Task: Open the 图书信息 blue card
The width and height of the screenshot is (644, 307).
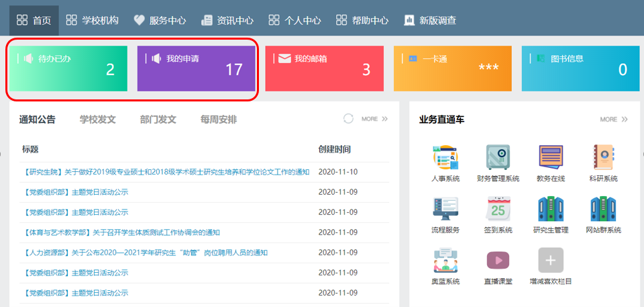Action: (x=581, y=69)
